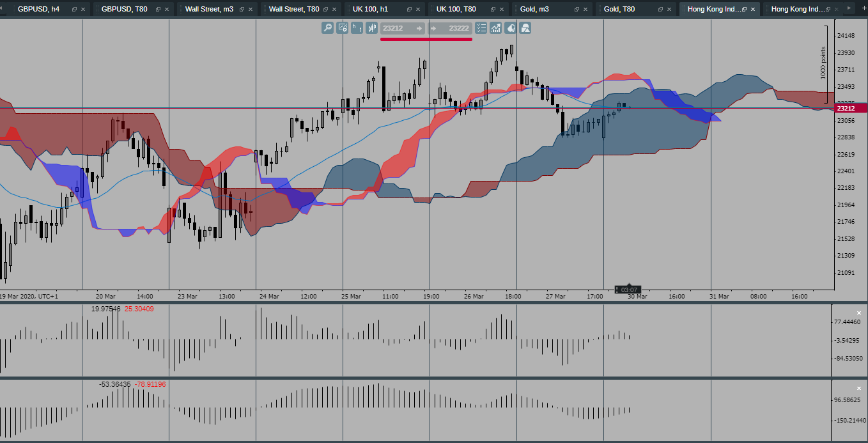This screenshot has width=868, height=443.
Task: Click the 30 Mar date label
Action: pos(637,297)
